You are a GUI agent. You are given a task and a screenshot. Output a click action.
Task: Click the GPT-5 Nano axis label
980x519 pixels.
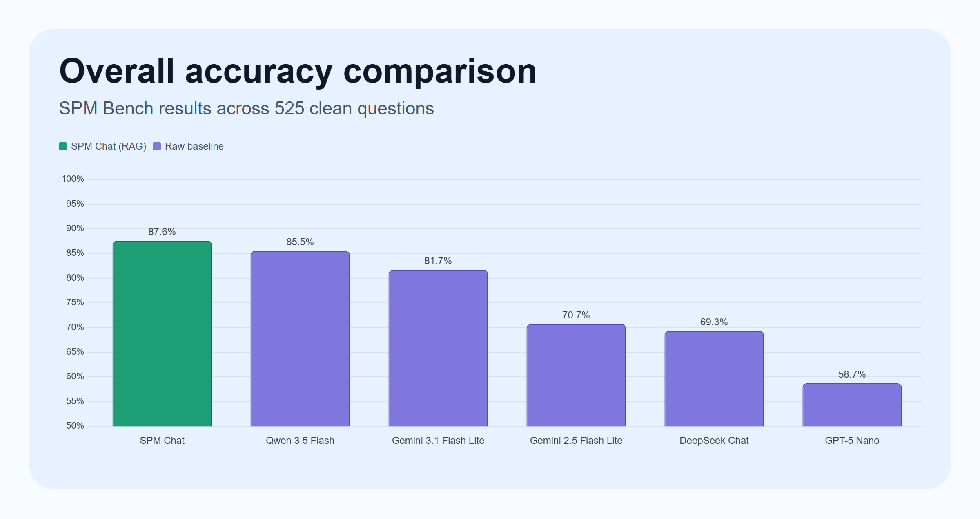(852, 441)
